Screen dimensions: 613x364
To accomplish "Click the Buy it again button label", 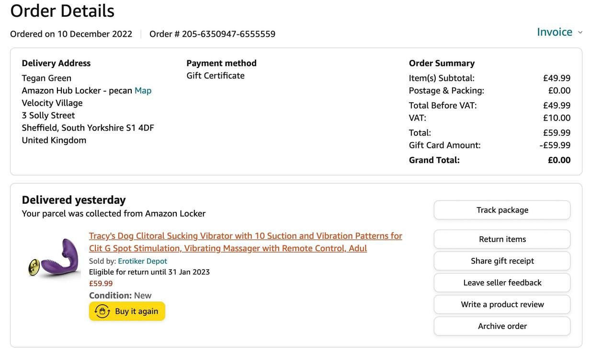I will pyautogui.click(x=136, y=311).
